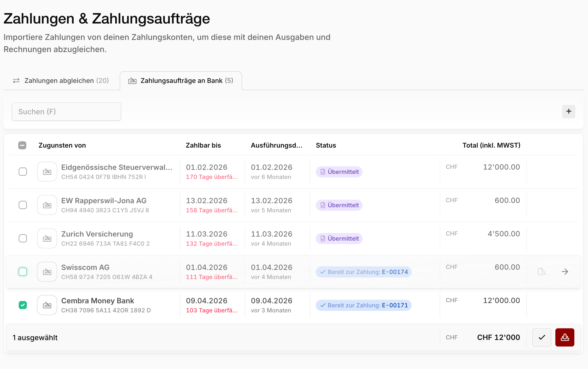588x369 pixels.
Task: Uncheck the Cembra Money Bank row checkbox
Action: (23, 305)
